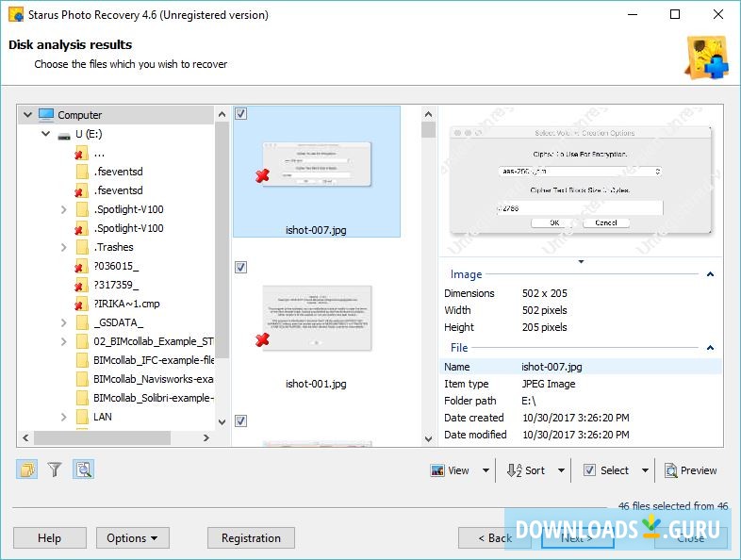
Task: Click the Item type JPEG Image value
Action: [548, 384]
